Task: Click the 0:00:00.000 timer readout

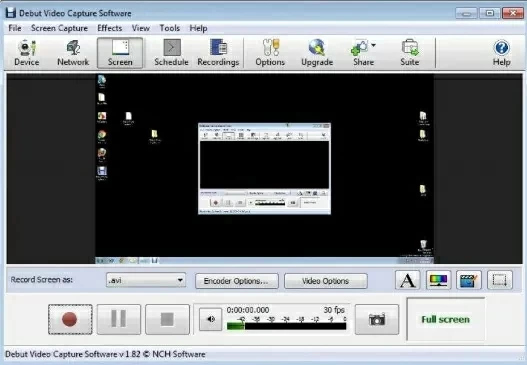Action: pos(248,310)
